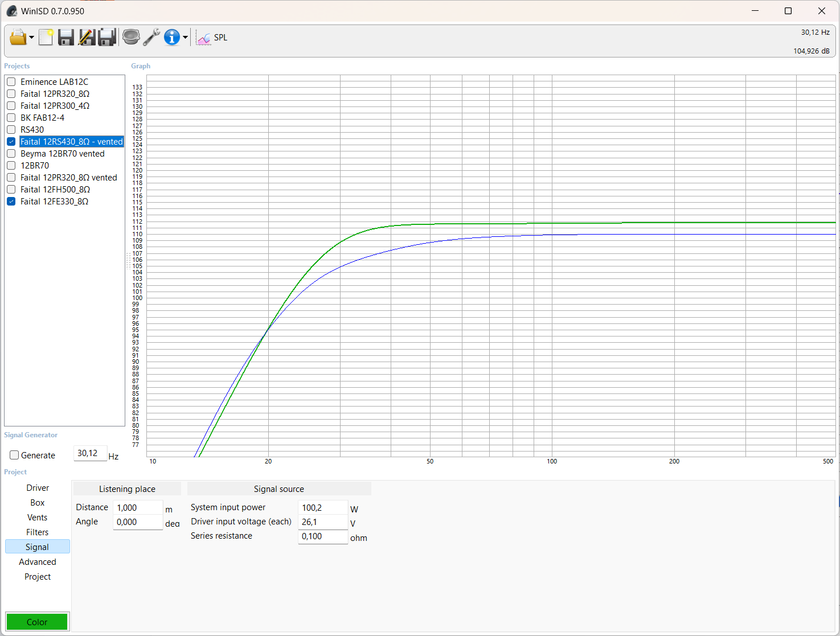Image resolution: width=840 pixels, height=636 pixels.
Task: Switch to the Project tab
Action: click(38, 577)
